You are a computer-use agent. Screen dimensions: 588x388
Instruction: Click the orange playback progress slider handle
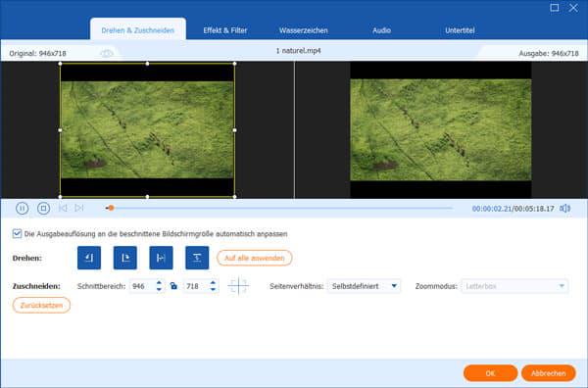click(x=111, y=208)
